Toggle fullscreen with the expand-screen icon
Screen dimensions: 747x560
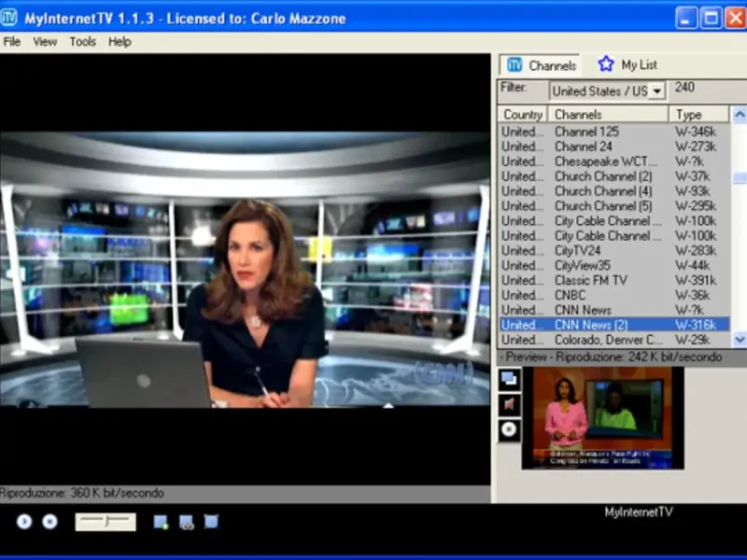(x=211, y=522)
